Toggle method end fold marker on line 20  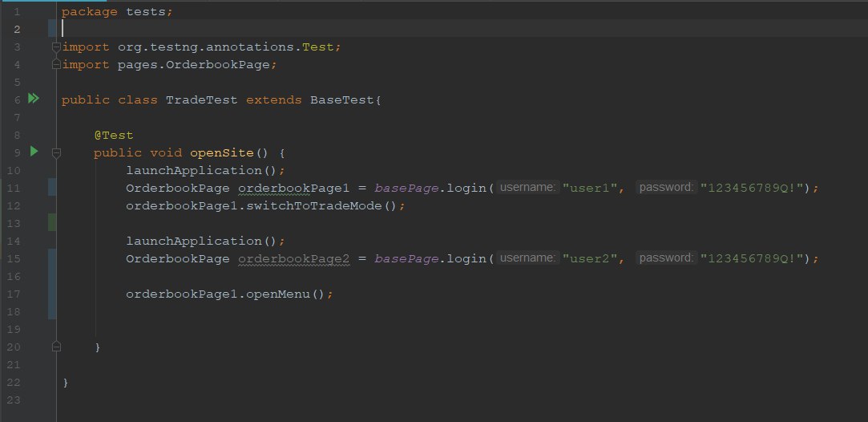(56, 347)
